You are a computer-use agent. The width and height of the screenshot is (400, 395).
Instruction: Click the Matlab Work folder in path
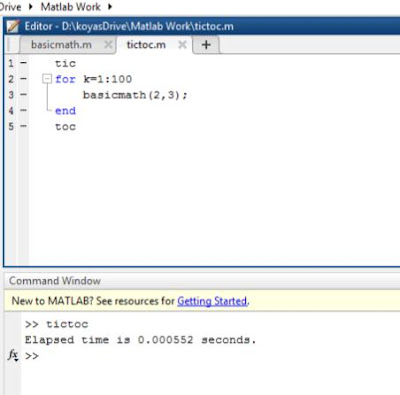[x=70, y=6]
